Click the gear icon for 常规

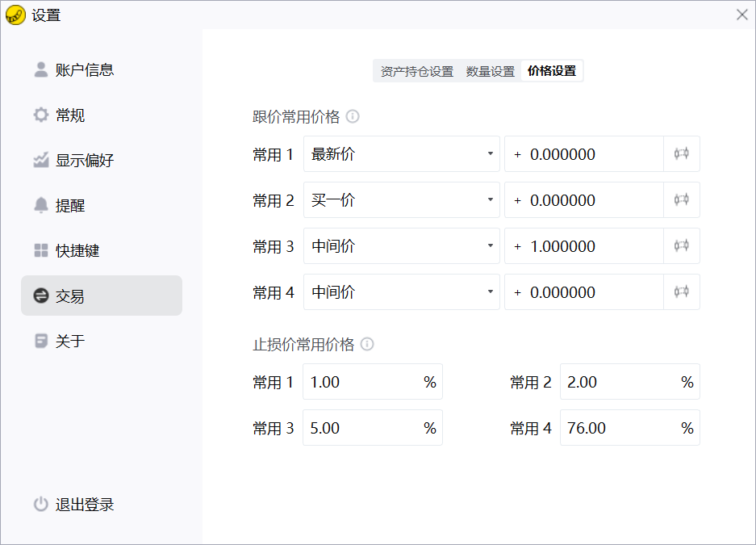tap(41, 115)
